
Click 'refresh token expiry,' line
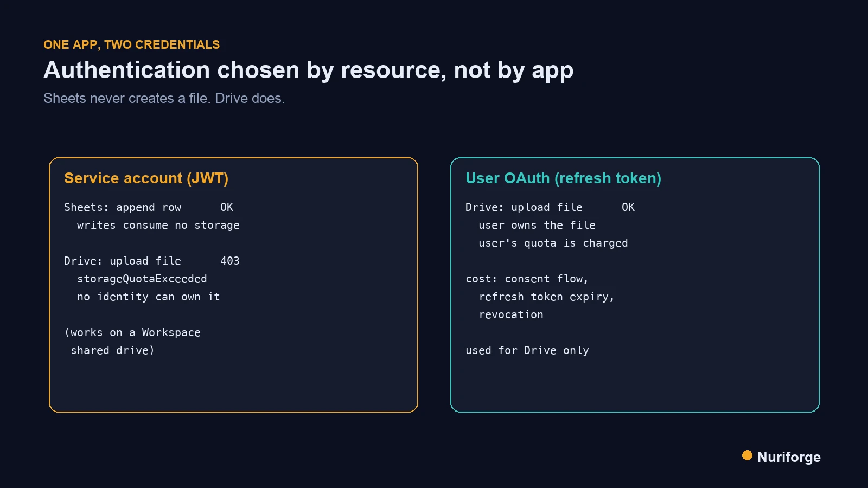[546, 297]
